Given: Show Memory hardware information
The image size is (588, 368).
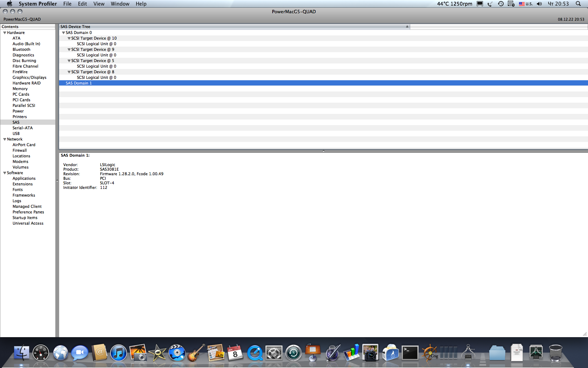Looking at the screenshot, I should tap(20, 89).
